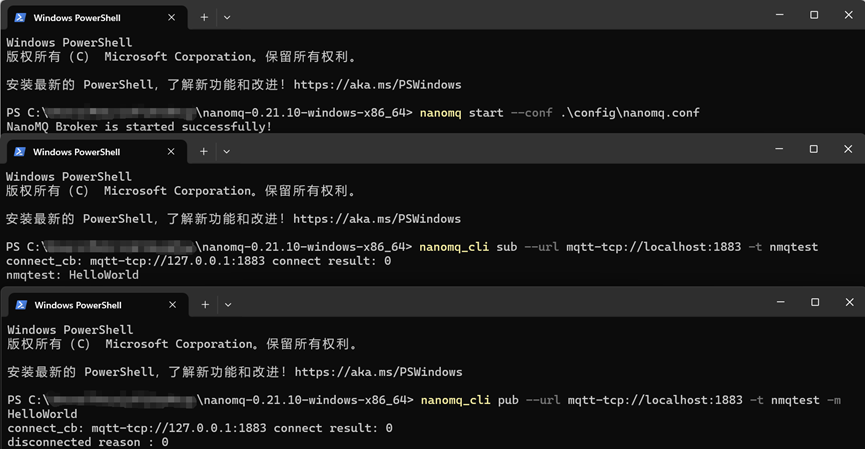This screenshot has width=865, height=449.
Task: Close the tab in the nanomq_cli pub window
Action: pyautogui.click(x=172, y=305)
